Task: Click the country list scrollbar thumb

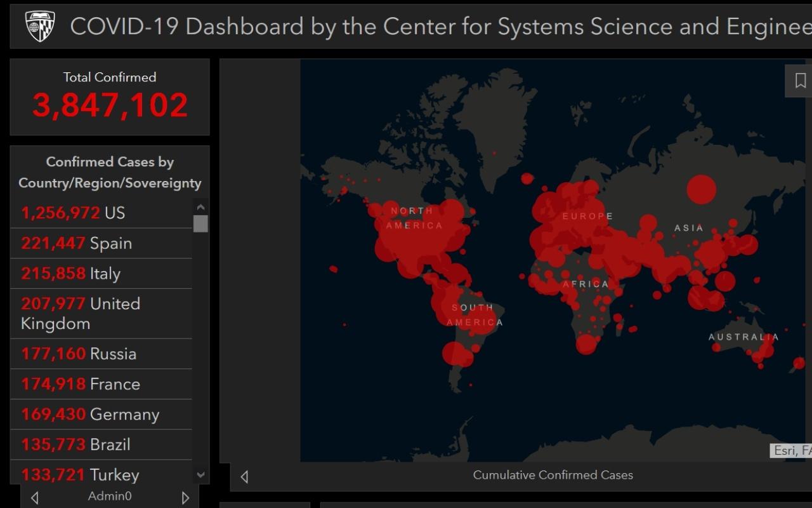Action: (200, 224)
